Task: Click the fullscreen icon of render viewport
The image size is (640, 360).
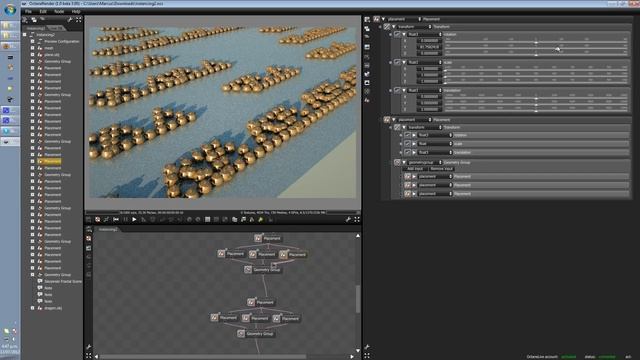Action: 357,220
